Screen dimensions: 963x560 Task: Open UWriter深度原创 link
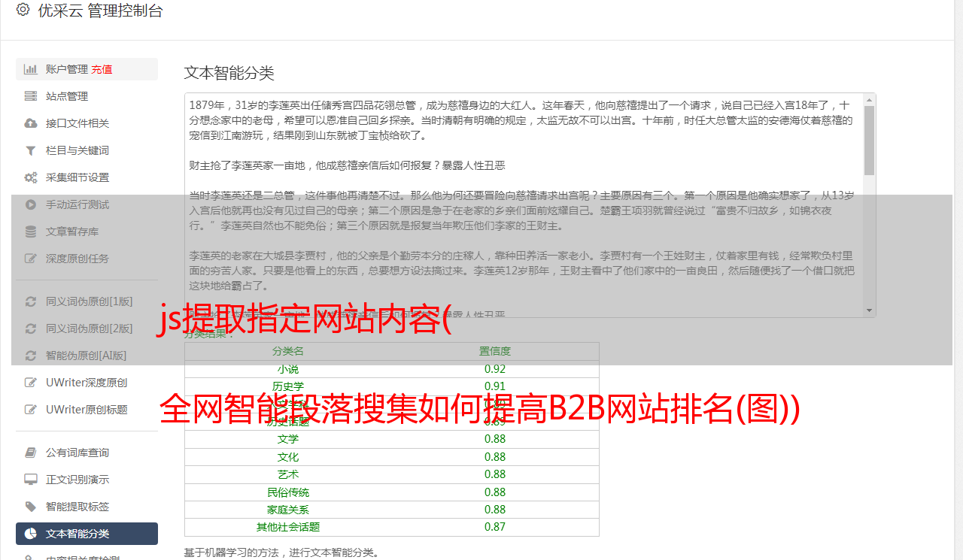(87, 383)
